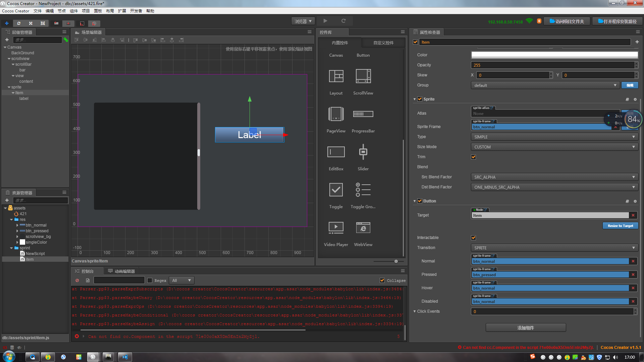Image resolution: width=644 pixels, height=362 pixels.
Task: Open the Size Mode CUSTOM dropdown
Action: (x=554, y=147)
